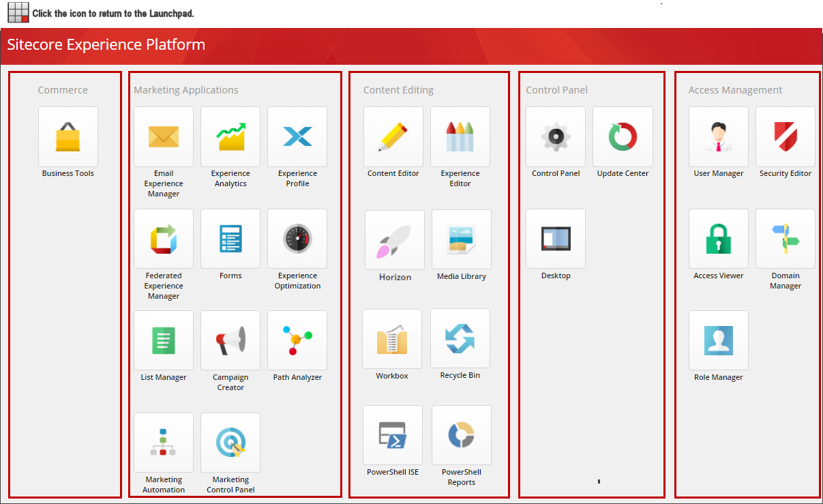
Task: Open Experience Profile tile
Action: coord(297,136)
